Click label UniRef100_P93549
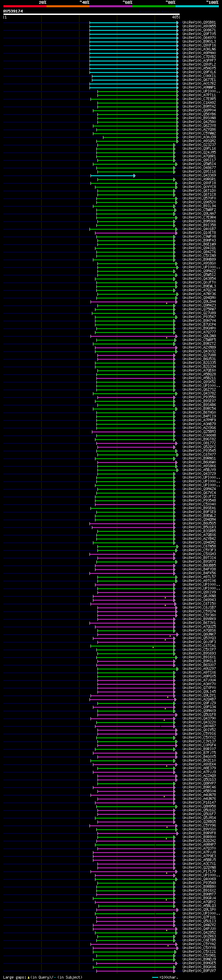The image size is (222, 980). click(x=199, y=883)
